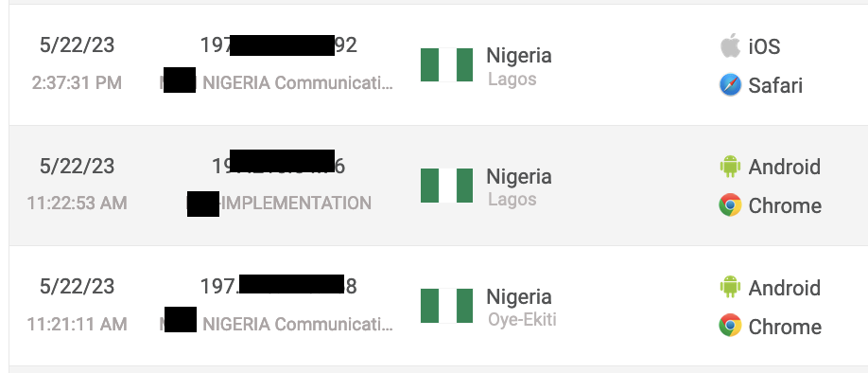Click the Nigeria flag in the Oye-Ekiti row
The height and width of the screenshot is (373, 868).
446,306
